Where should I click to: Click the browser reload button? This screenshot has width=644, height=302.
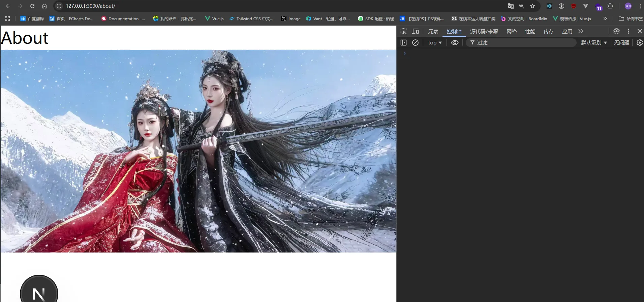(x=32, y=6)
